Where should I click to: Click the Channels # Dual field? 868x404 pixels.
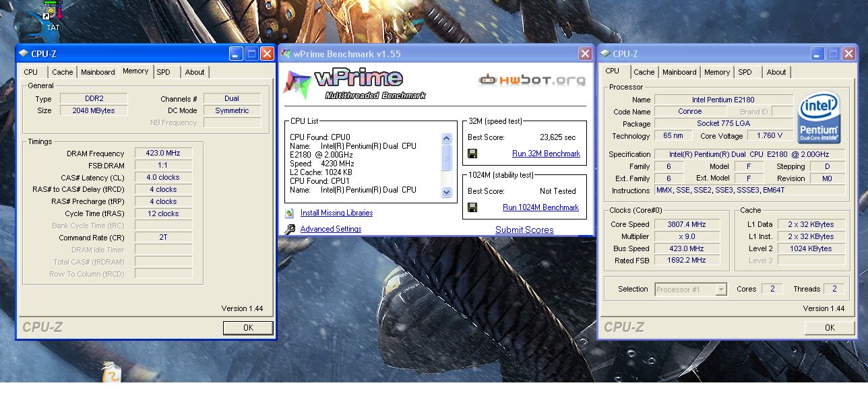pyautogui.click(x=232, y=98)
